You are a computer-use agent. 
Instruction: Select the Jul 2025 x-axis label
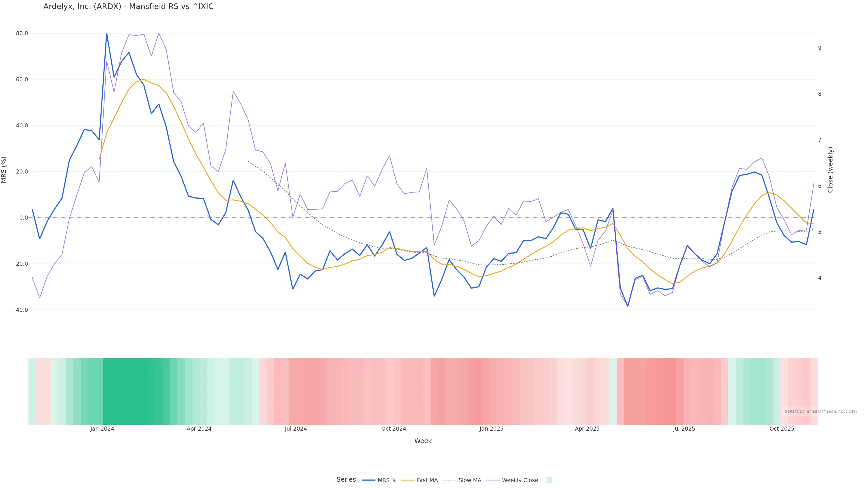(x=684, y=429)
